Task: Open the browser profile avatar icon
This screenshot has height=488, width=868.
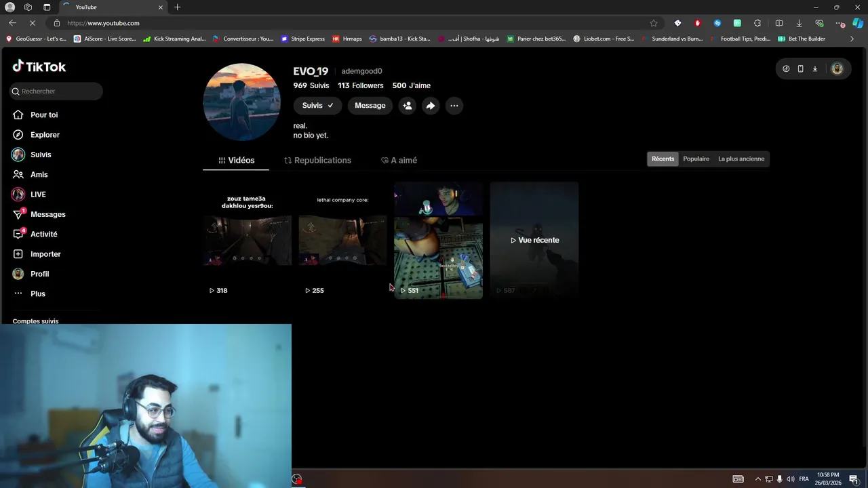Action: (x=9, y=7)
